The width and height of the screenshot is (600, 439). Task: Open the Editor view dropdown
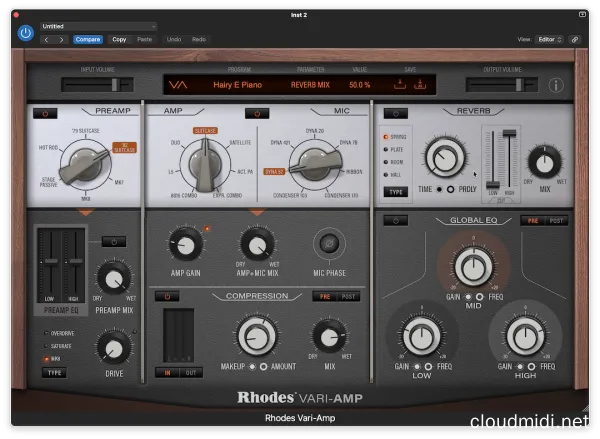pyautogui.click(x=549, y=39)
